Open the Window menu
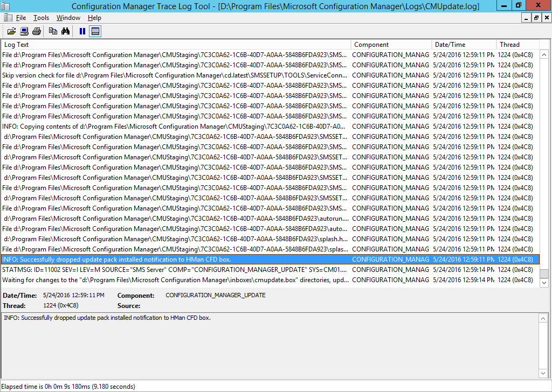This screenshot has width=552, height=392. 68,18
